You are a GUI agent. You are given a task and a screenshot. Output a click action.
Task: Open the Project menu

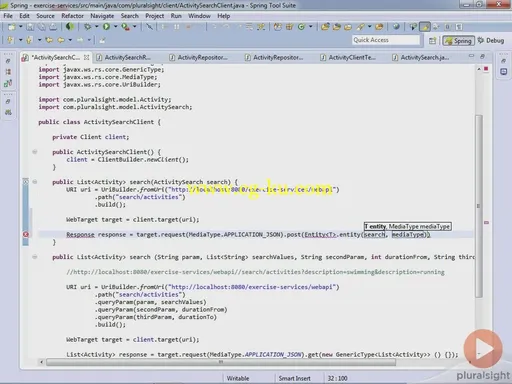point(154,16)
